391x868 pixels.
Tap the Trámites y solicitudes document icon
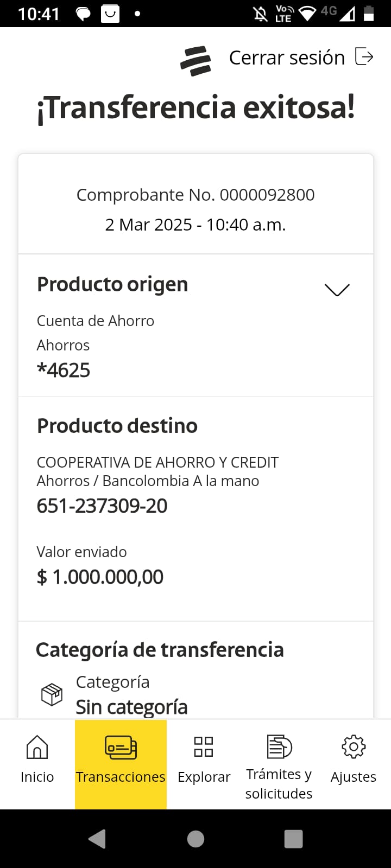coord(279,747)
